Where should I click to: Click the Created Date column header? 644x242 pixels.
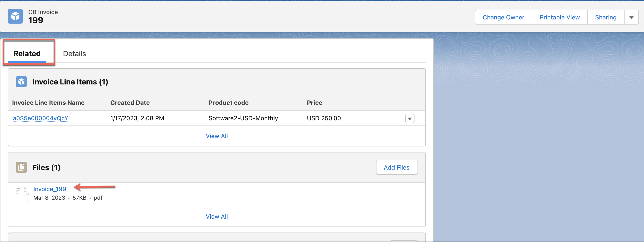pos(130,103)
